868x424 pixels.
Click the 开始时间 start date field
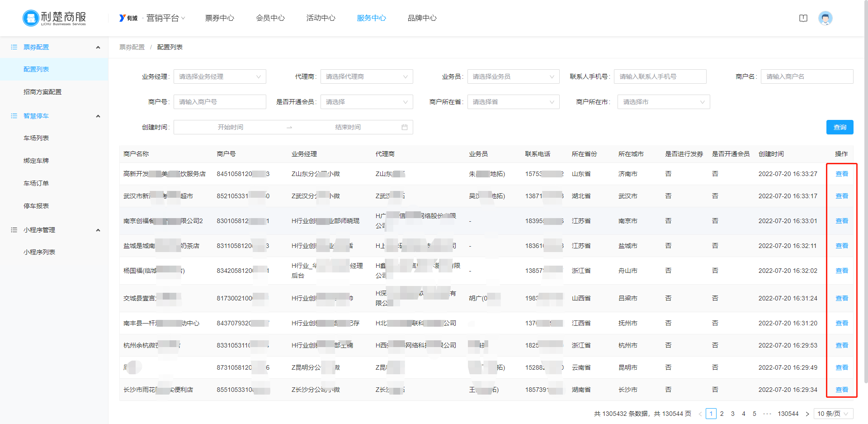point(231,127)
